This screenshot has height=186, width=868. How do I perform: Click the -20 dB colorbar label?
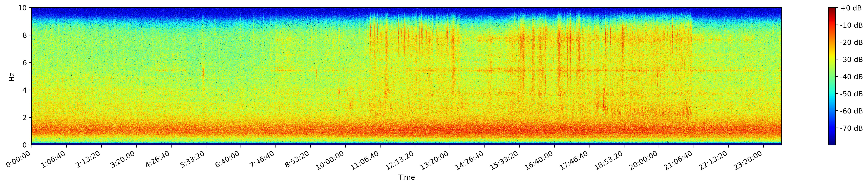click(x=852, y=43)
